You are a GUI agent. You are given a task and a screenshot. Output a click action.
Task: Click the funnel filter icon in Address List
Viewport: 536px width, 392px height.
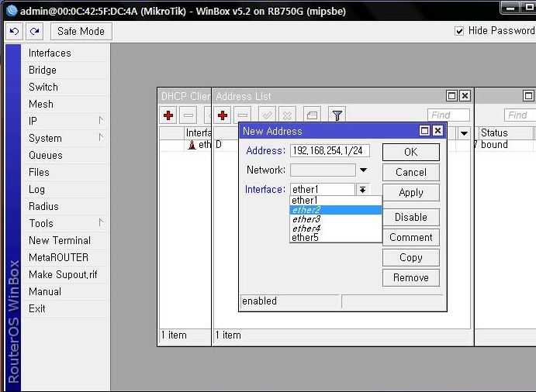(x=337, y=115)
